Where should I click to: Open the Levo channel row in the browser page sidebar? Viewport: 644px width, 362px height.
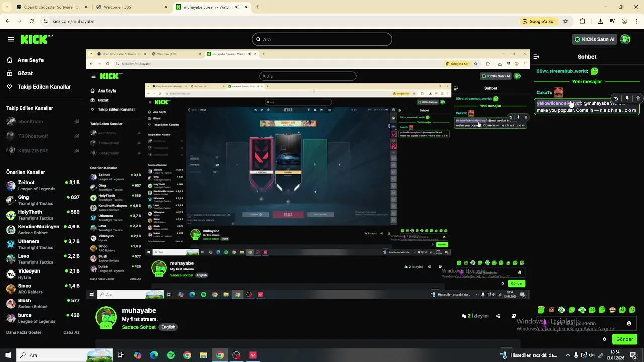(42, 259)
